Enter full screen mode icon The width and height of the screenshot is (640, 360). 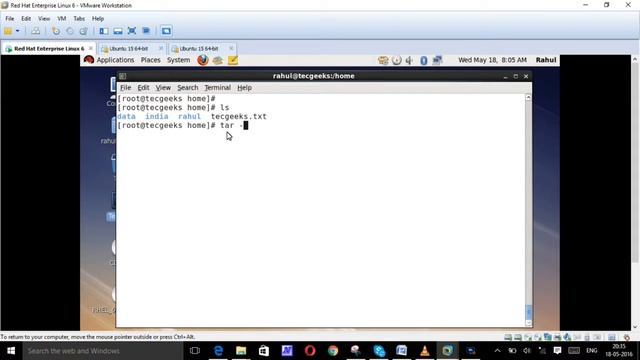pos(132,31)
